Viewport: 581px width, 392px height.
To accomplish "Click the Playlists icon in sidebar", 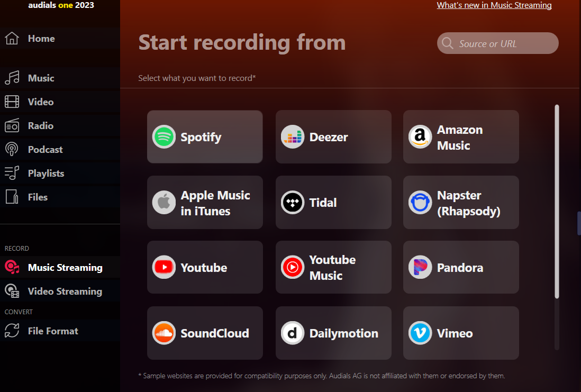I will 12,173.
